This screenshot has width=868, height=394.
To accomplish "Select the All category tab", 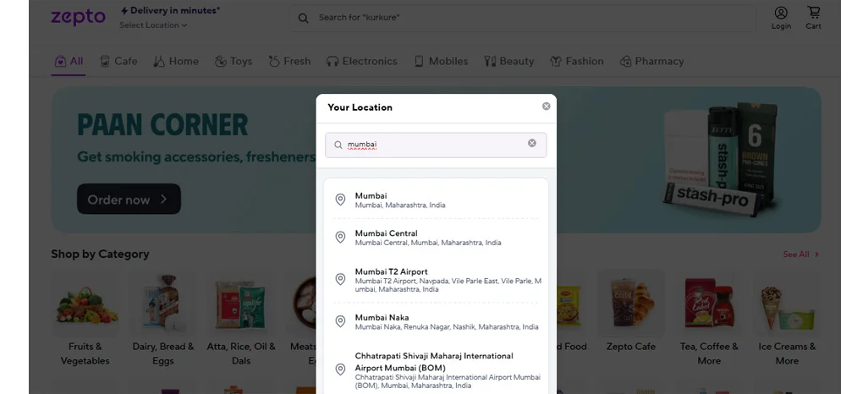I will 69,62.
